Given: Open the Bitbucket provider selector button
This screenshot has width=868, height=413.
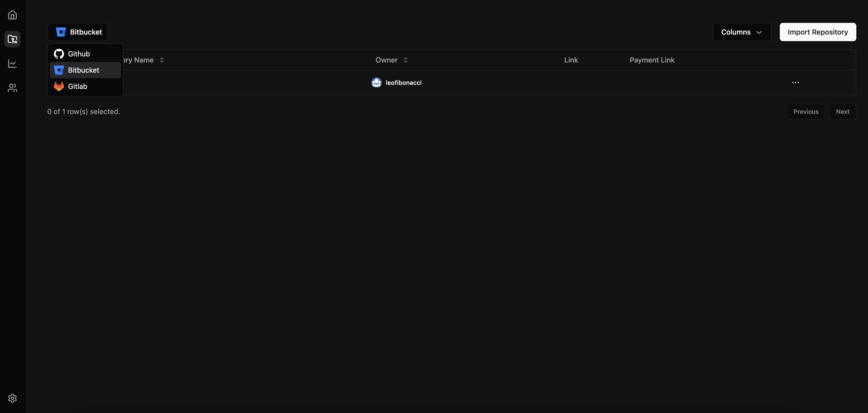Looking at the screenshot, I should click(77, 32).
